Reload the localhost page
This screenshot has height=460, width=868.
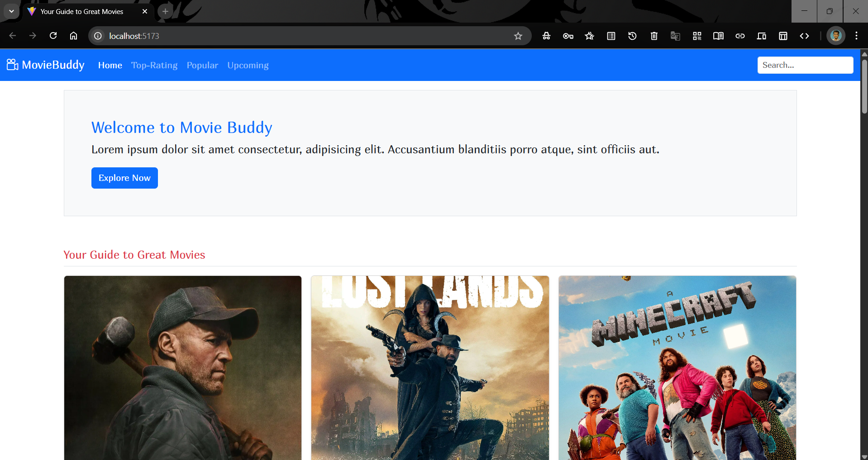(53, 36)
